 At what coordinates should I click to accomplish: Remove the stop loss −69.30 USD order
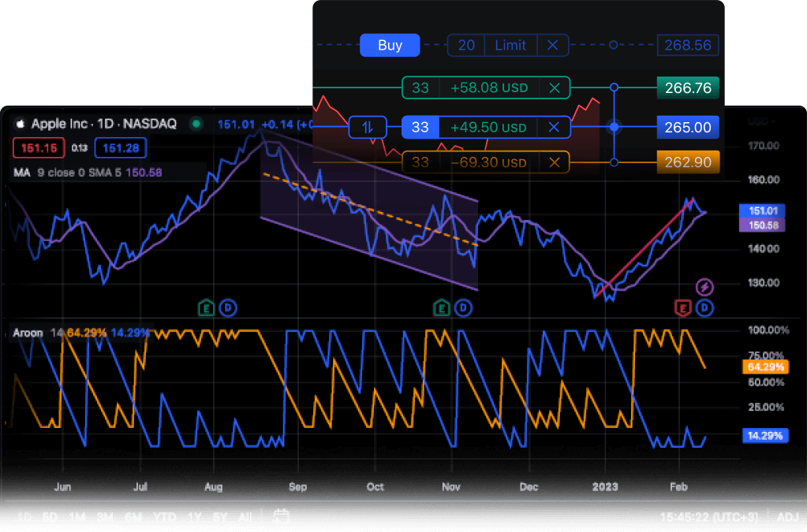(x=555, y=163)
